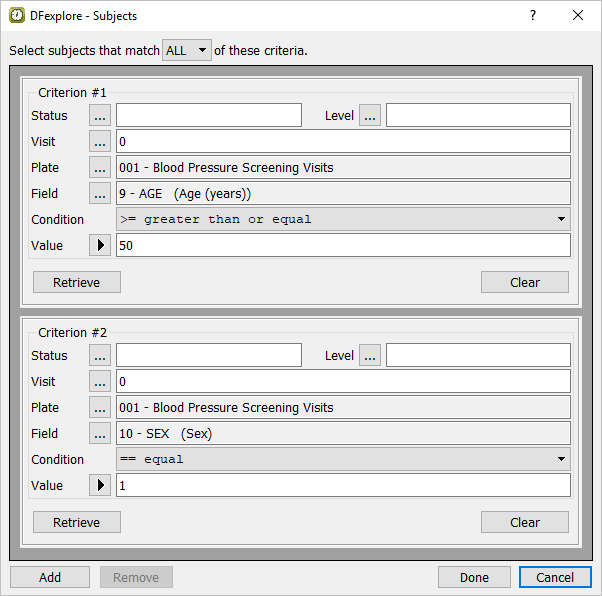
Task: Expand the 'greater than or equal' Condition dropdown
Action: pos(343,220)
